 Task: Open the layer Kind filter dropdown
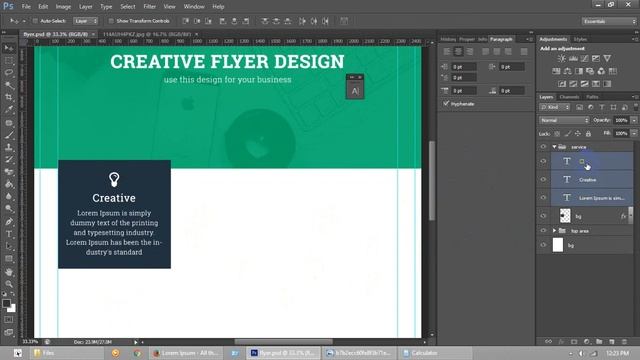555,107
